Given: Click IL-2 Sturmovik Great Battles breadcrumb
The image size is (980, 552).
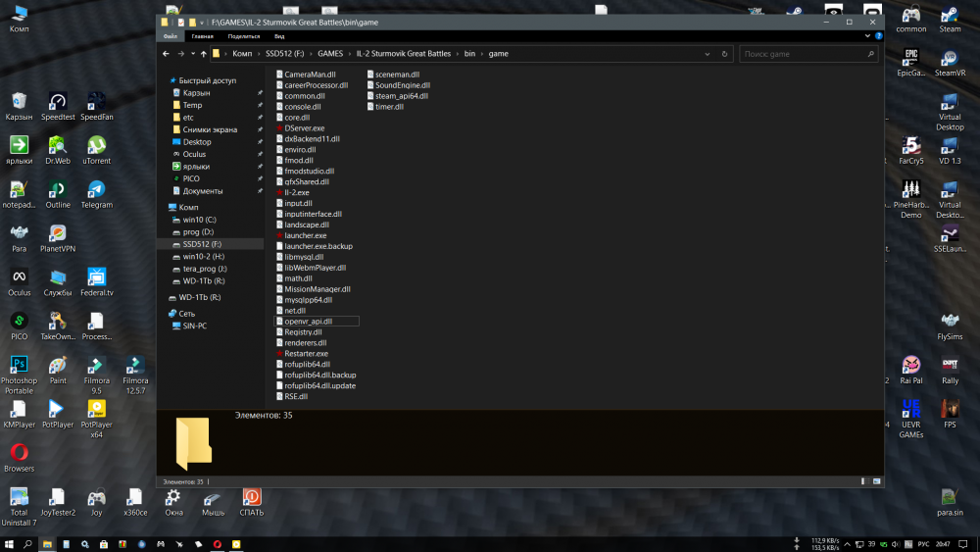Looking at the screenshot, I should [403, 54].
